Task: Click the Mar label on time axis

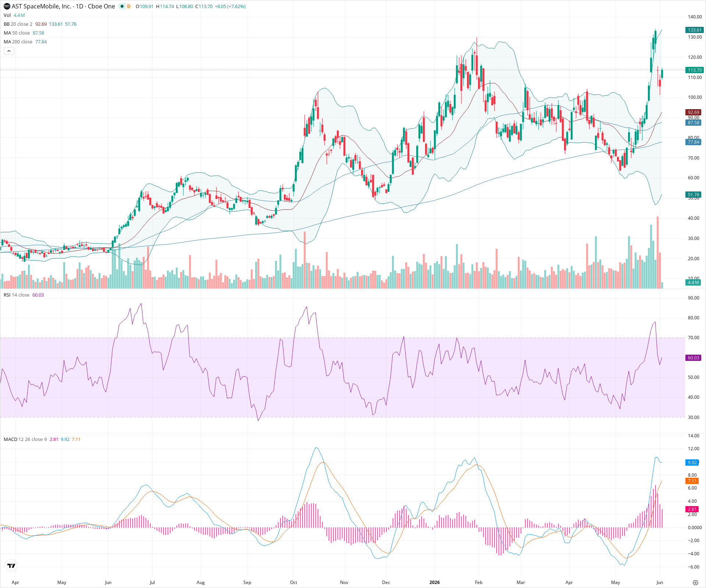Action: (x=521, y=582)
